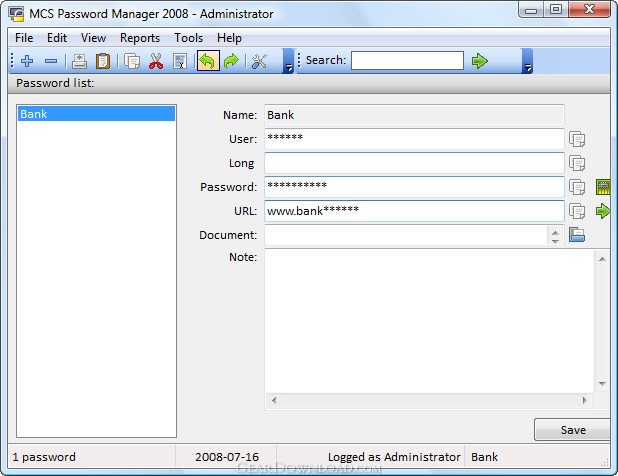
Task: Click the copy icon in the toolbar
Action: [132, 61]
